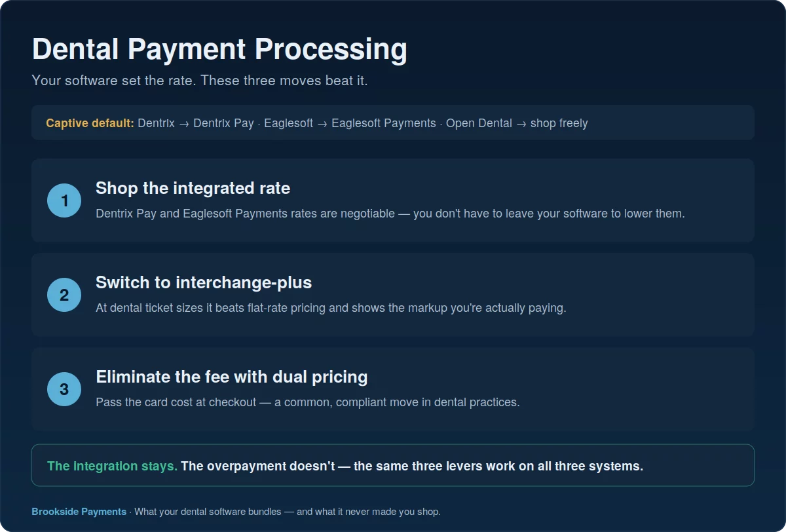The width and height of the screenshot is (786, 532).
Task: Click "The overpayment doesn't" sentence
Action: 412,466
